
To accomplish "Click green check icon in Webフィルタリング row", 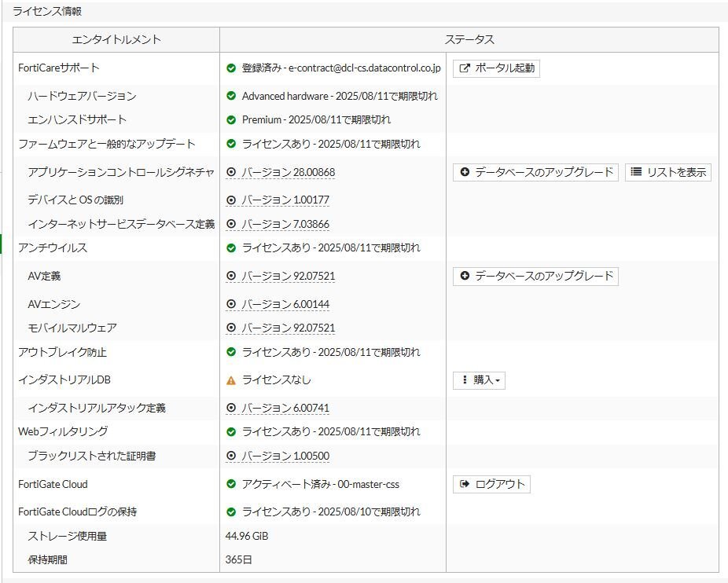I will click(x=231, y=431).
